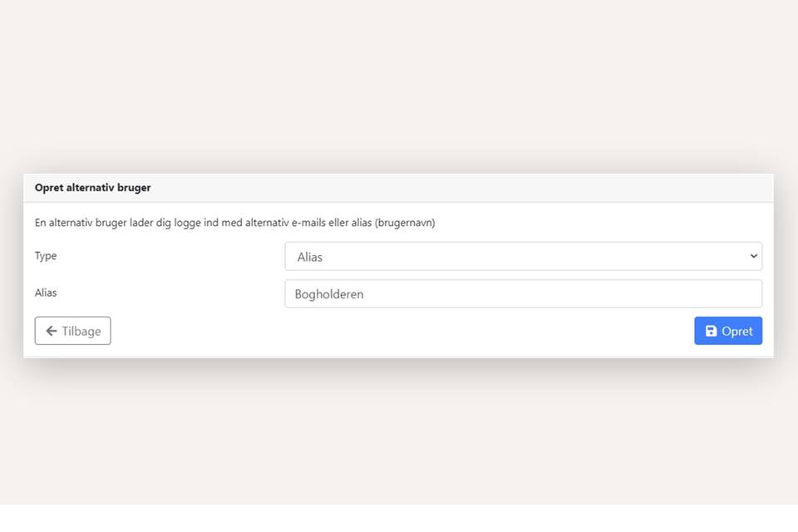The image size is (798, 532).
Task: Click the "Tilbage" text on the outlined button
Action: pos(81,331)
